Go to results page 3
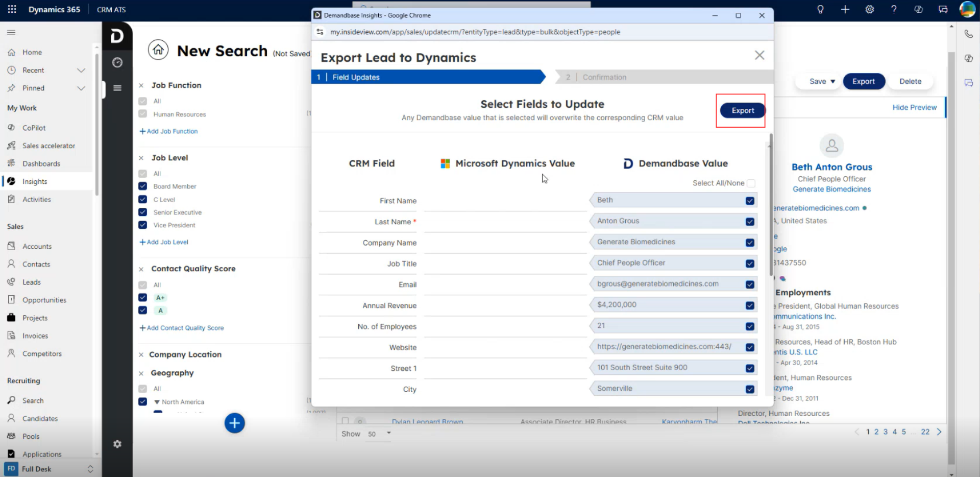This screenshot has width=980, height=477. pos(886,432)
